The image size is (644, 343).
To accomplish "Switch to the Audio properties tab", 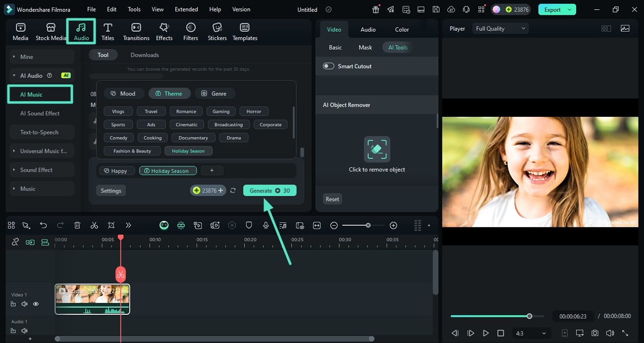I will [368, 30].
